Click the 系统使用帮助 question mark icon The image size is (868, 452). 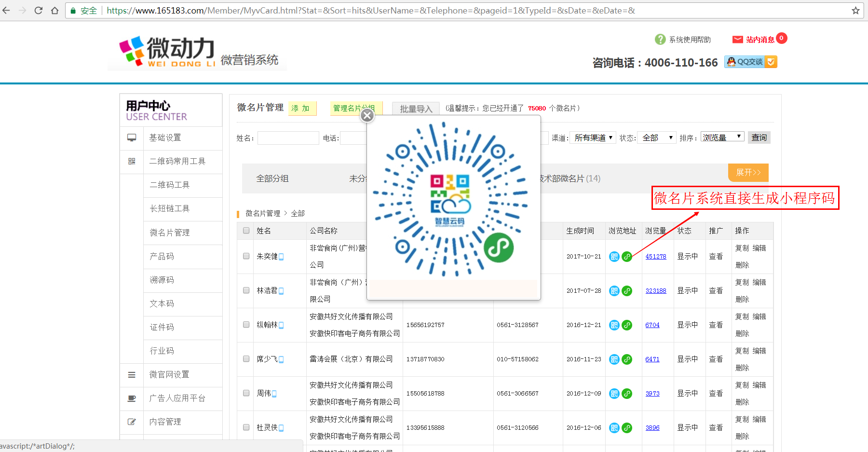[x=660, y=40]
